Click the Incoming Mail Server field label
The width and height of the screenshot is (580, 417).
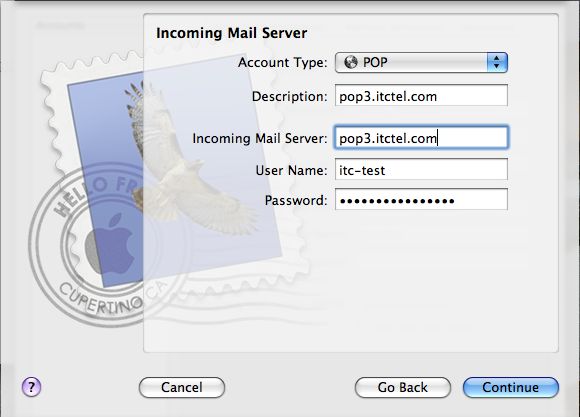click(260, 138)
